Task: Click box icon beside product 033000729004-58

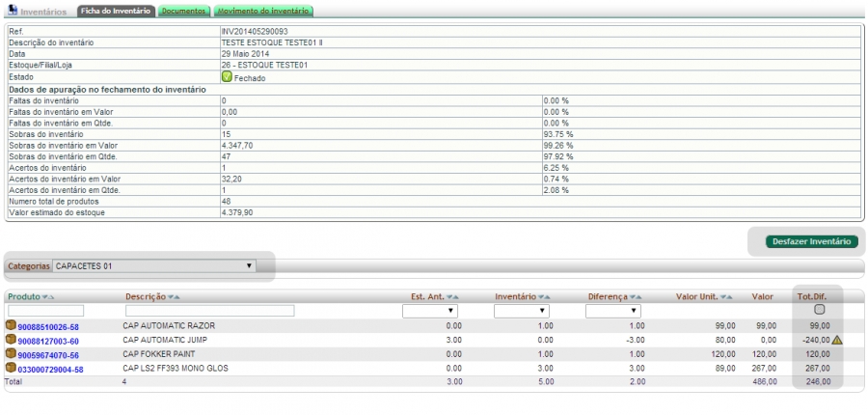Action: (12, 368)
